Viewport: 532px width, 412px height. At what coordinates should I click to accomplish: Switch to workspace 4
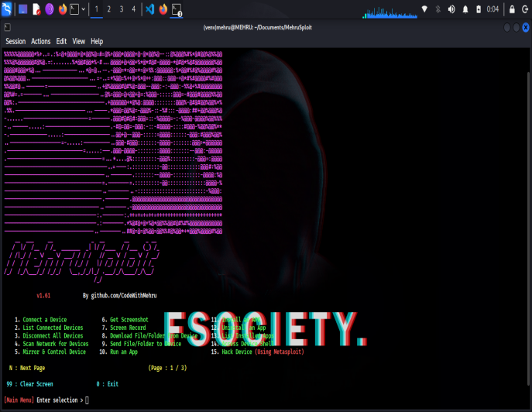pyautogui.click(x=133, y=9)
